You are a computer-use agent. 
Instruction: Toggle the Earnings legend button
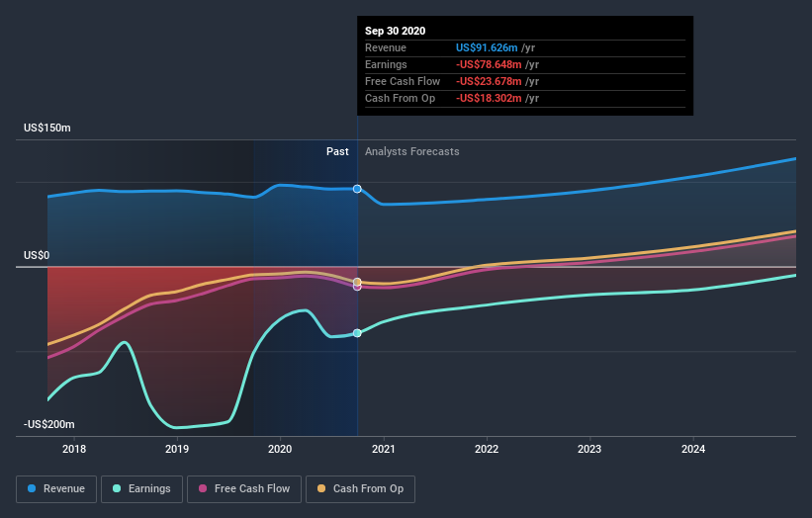141,489
